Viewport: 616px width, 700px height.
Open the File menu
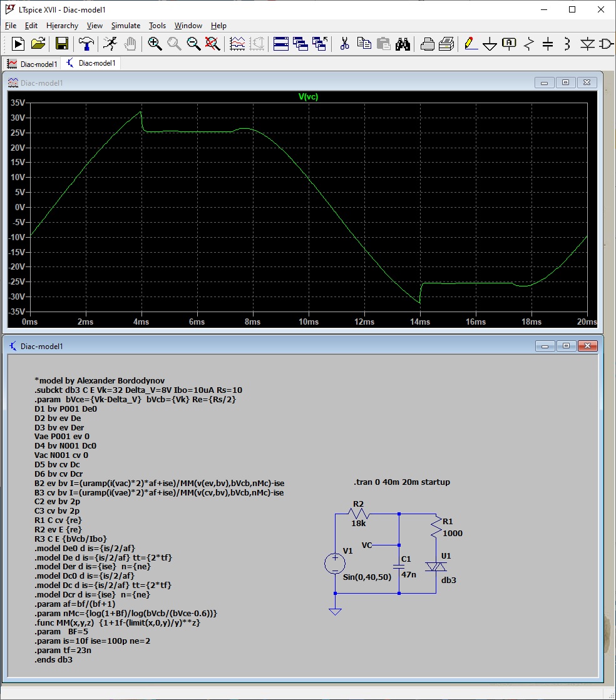coord(11,26)
